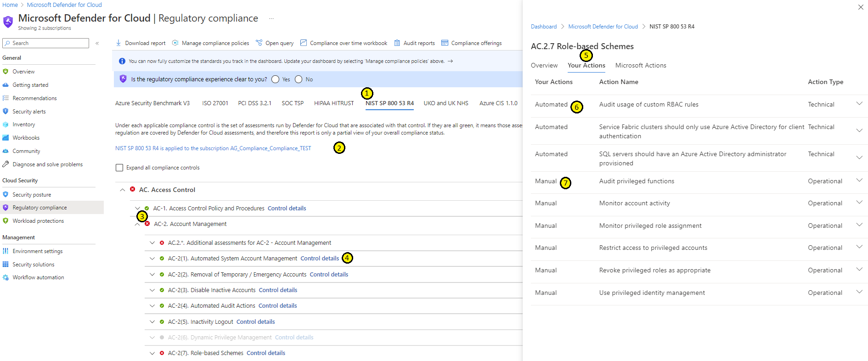Click the Community people icon
This screenshot has height=361, width=868.
click(x=6, y=151)
